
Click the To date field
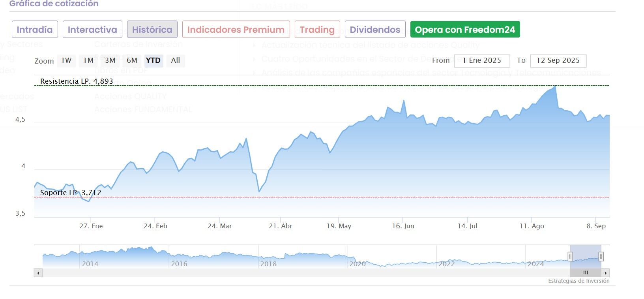click(x=558, y=61)
